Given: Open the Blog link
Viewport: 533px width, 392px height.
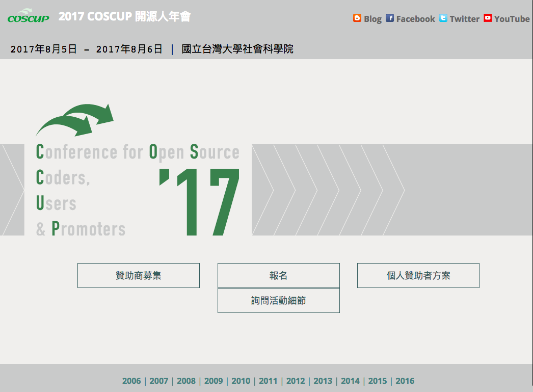Looking at the screenshot, I should [x=372, y=19].
